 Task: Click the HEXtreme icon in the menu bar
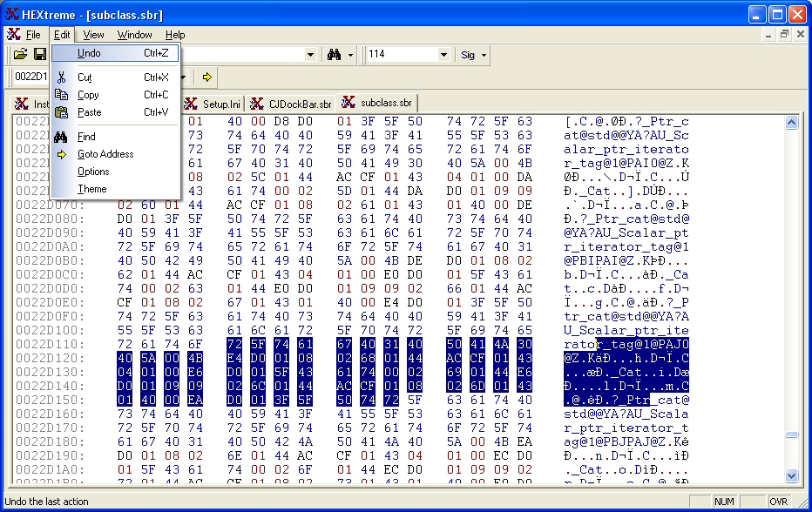[x=14, y=35]
